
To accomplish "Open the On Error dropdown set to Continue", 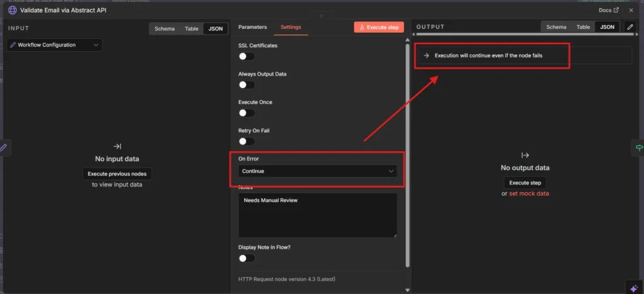I will click(318, 171).
